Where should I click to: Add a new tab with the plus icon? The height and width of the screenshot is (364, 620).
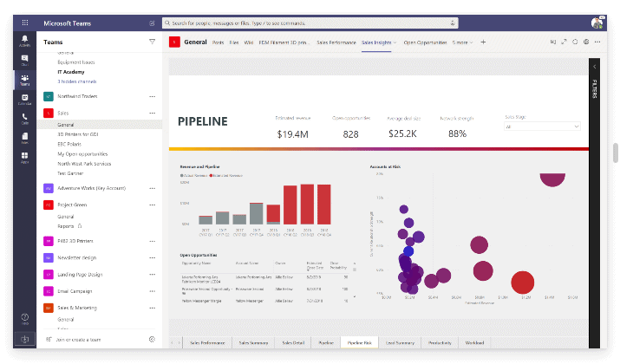click(483, 42)
